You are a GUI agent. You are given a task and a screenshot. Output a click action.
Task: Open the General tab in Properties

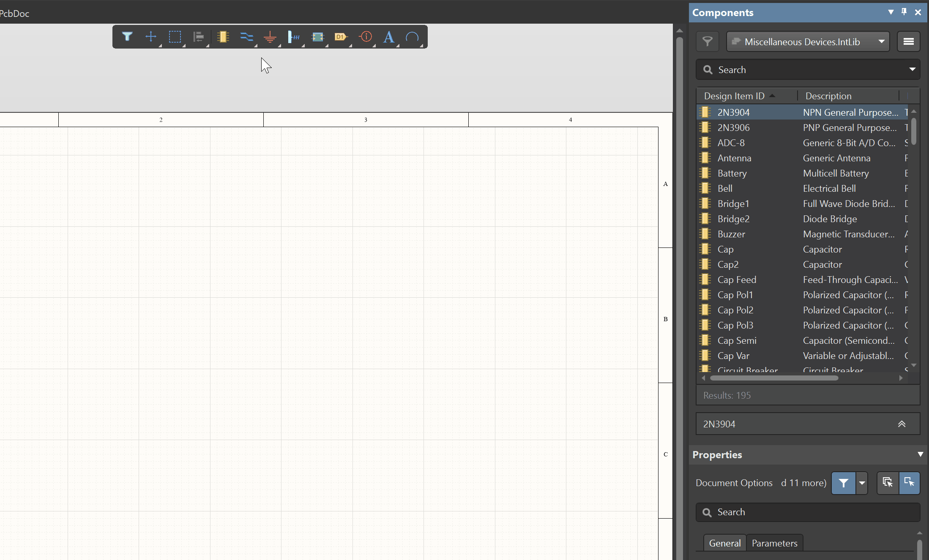click(724, 543)
